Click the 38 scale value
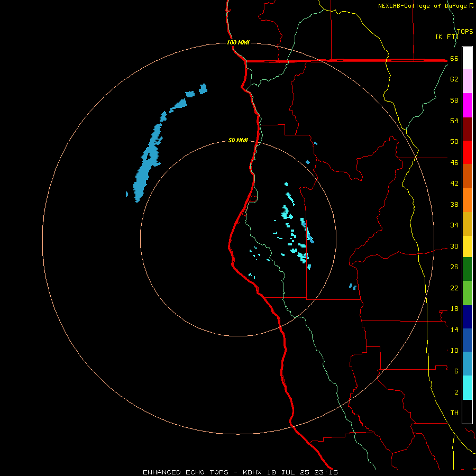This screenshot has width=476, height=476. tap(454, 204)
